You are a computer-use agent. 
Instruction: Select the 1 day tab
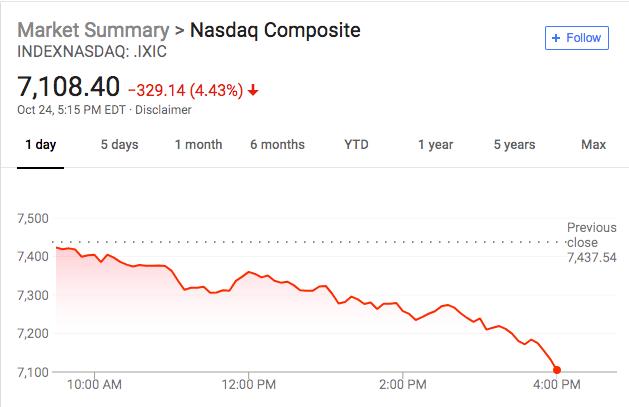pos(40,145)
